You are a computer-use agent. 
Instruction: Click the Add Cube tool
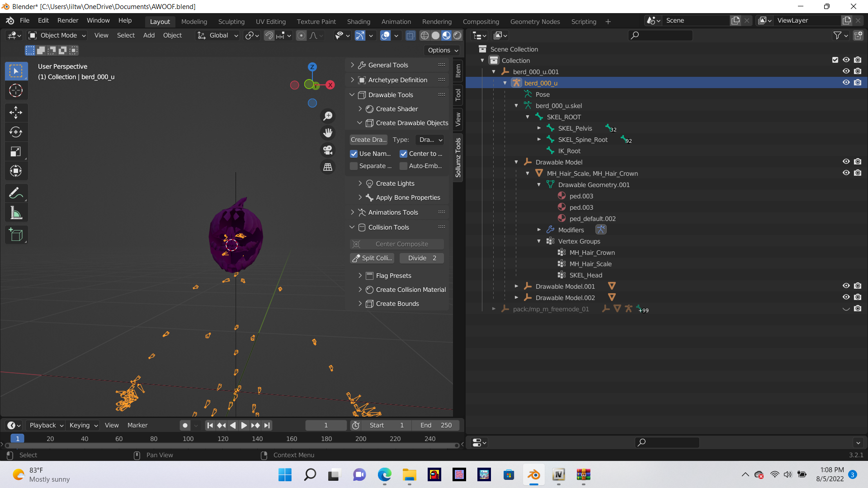pyautogui.click(x=16, y=235)
